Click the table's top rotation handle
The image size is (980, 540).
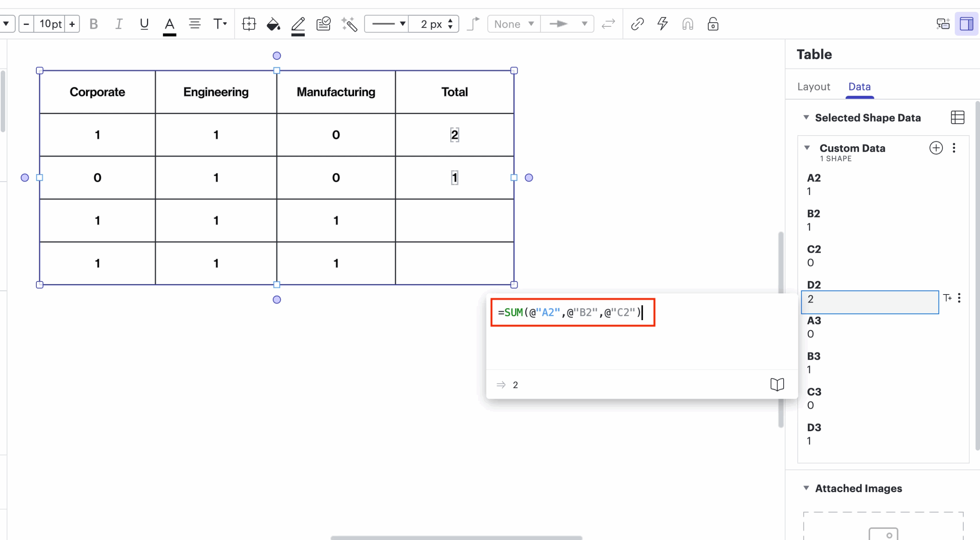tap(276, 56)
